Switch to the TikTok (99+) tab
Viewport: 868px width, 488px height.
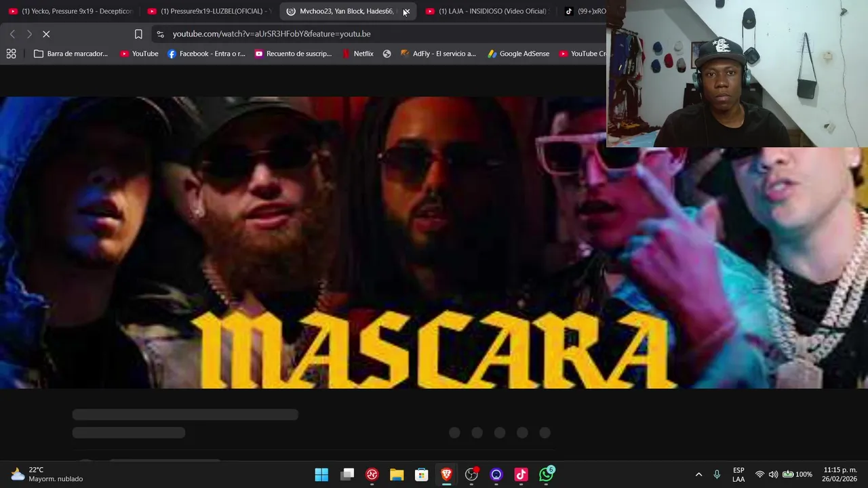point(585,11)
